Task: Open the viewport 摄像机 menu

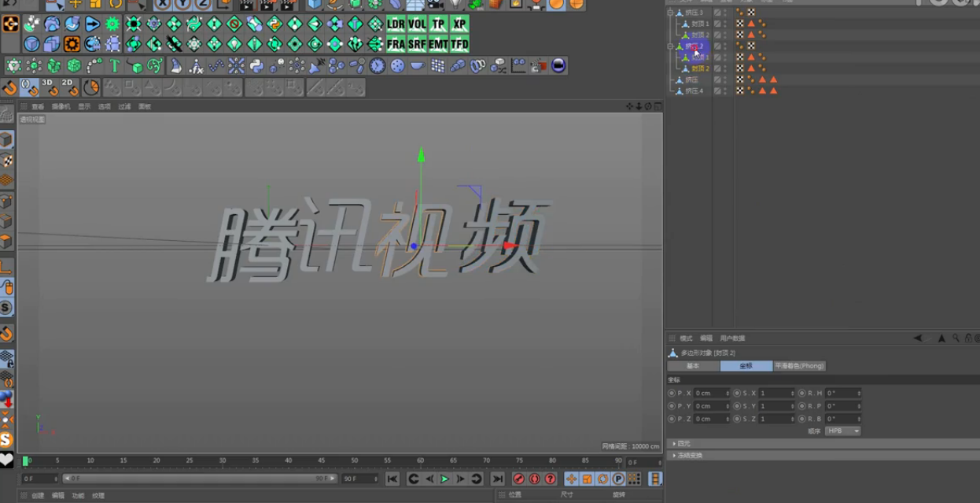Action: tap(61, 106)
